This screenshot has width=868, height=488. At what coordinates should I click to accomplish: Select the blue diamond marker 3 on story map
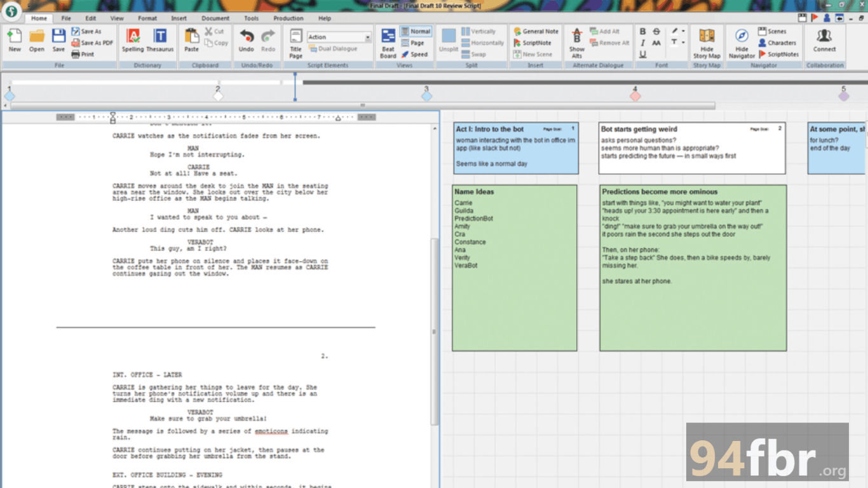(426, 96)
